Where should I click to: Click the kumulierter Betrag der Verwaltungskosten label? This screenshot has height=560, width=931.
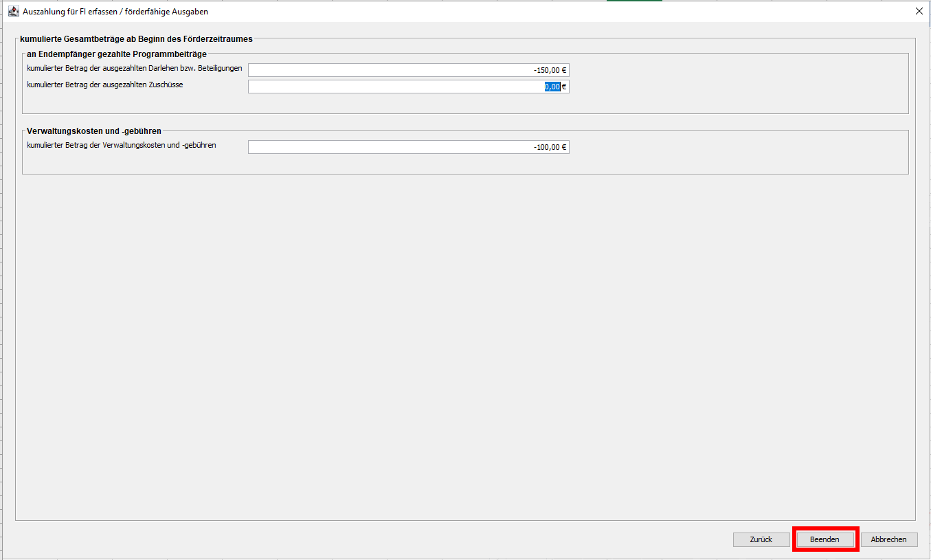122,146
